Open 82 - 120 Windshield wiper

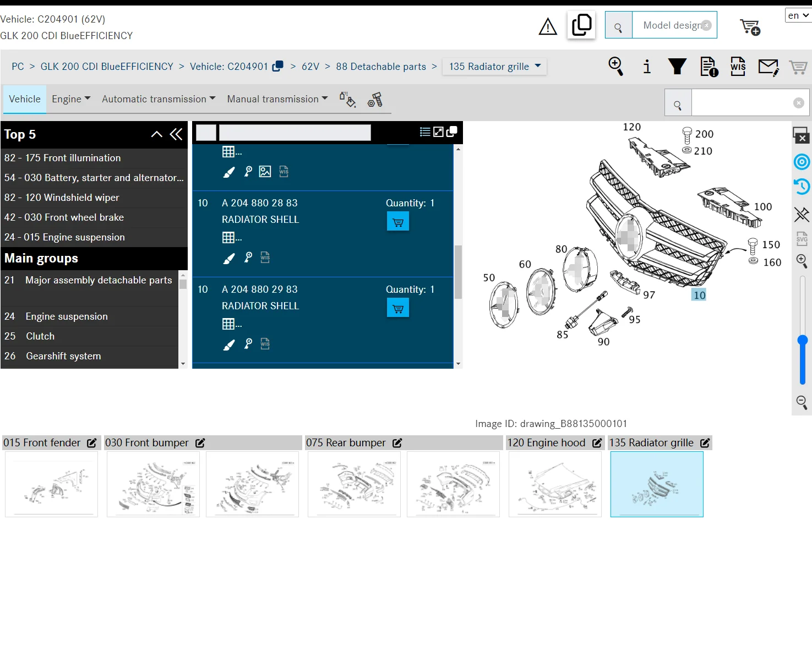pos(94,198)
